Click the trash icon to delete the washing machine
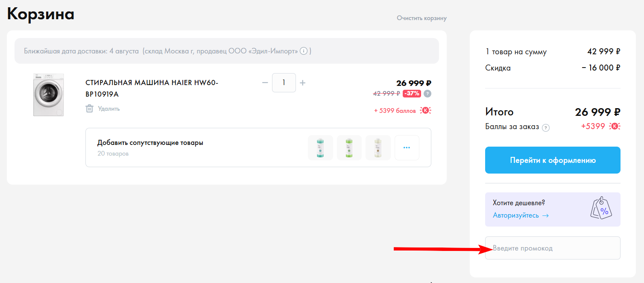 (x=89, y=109)
